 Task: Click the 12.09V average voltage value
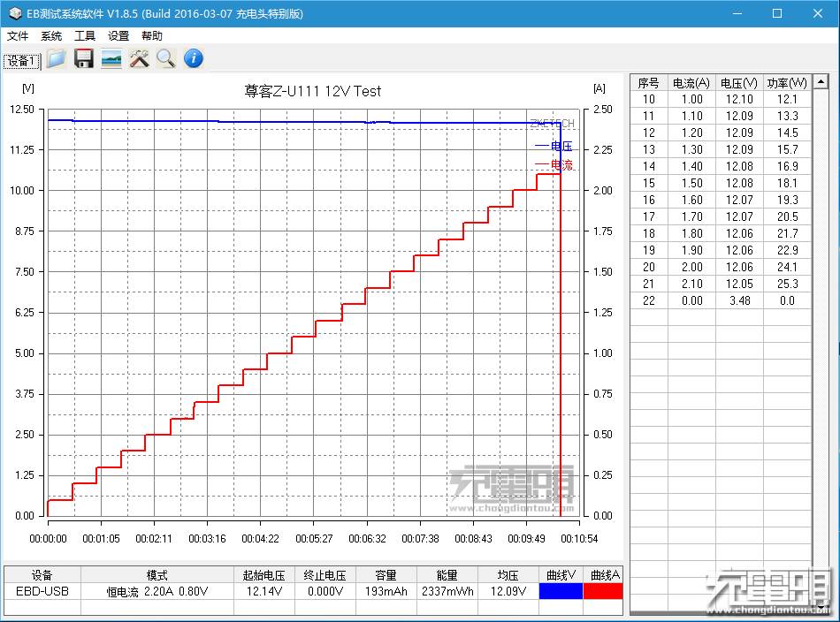pos(508,591)
